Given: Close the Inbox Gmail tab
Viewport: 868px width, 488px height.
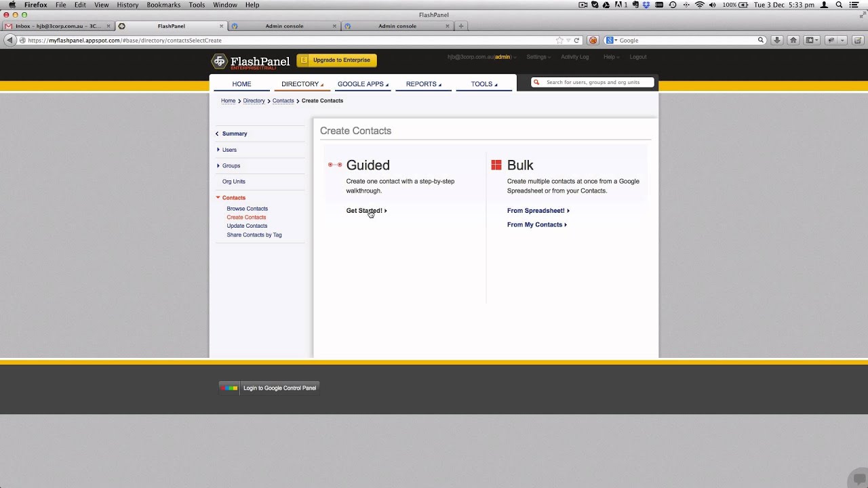Looking at the screenshot, I should (x=108, y=26).
